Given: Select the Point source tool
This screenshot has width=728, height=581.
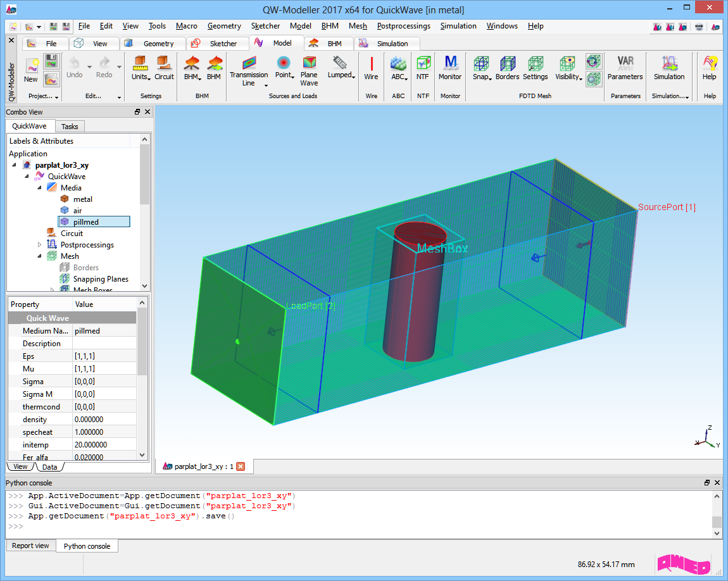Looking at the screenshot, I should (x=284, y=68).
